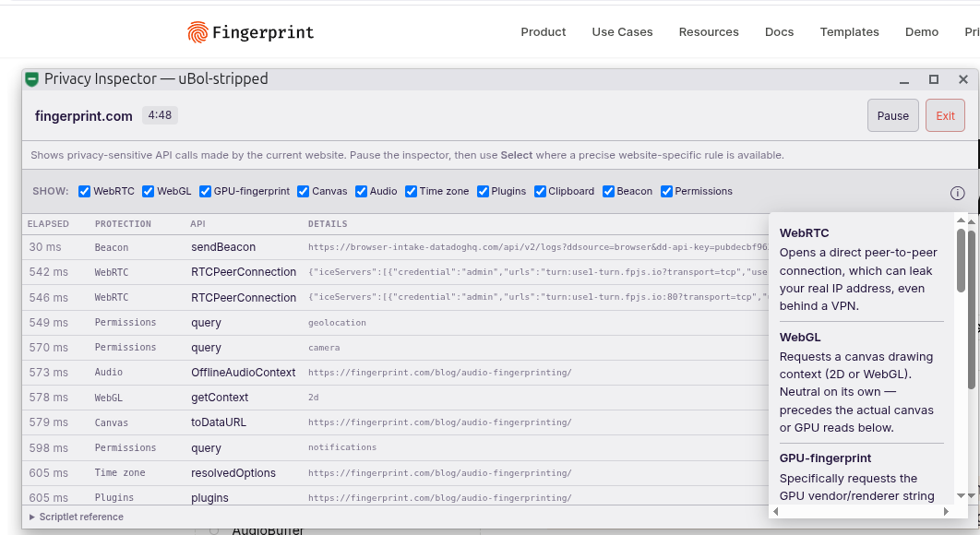Minimize the Privacy Inspector window
Viewport: 980px width, 535px height.
tap(903, 79)
